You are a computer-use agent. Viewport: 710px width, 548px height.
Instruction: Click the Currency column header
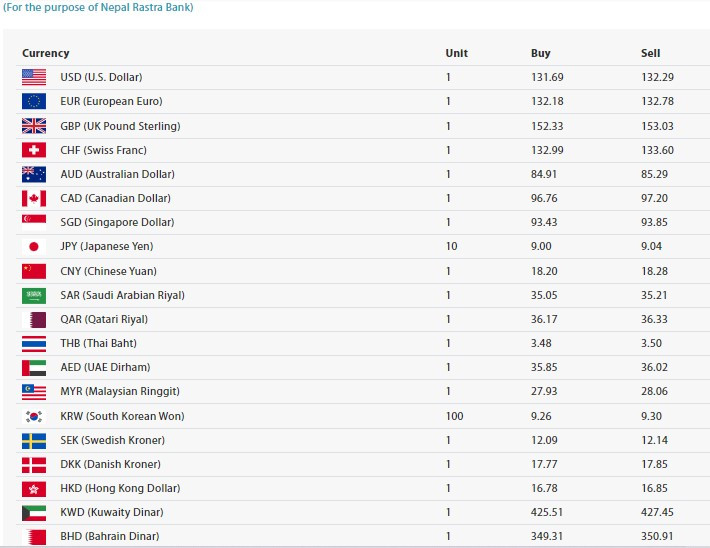(x=46, y=53)
